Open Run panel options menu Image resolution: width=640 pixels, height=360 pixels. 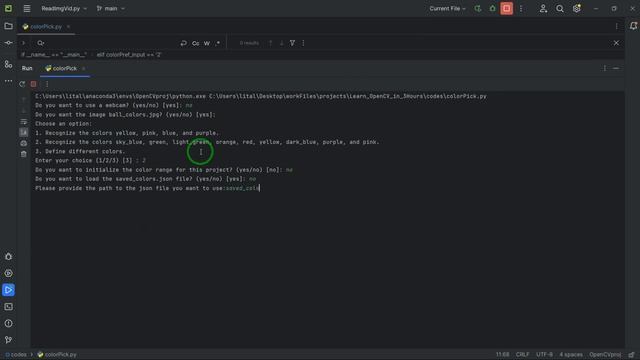pos(605,68)
